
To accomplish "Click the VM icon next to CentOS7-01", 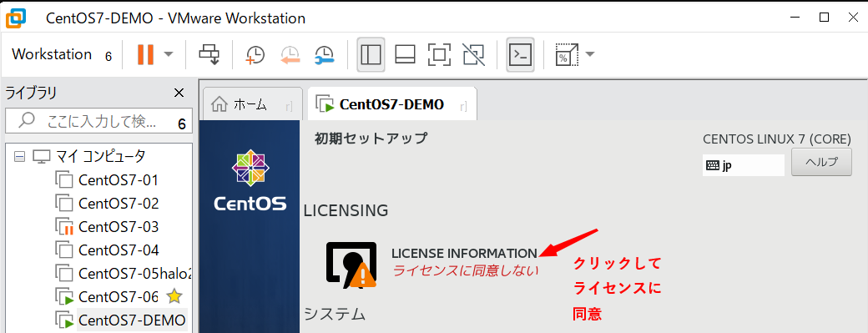I will [64, 180].
